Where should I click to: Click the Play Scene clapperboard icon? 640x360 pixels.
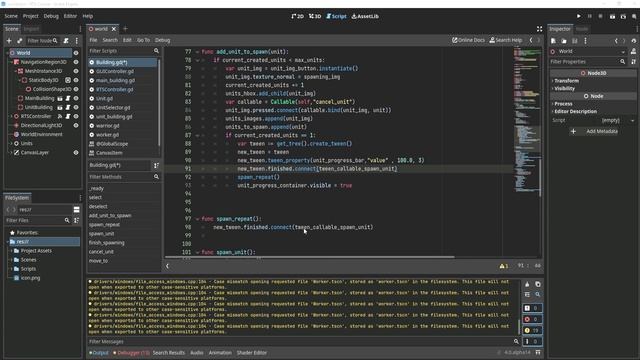(x=612, y=16)
